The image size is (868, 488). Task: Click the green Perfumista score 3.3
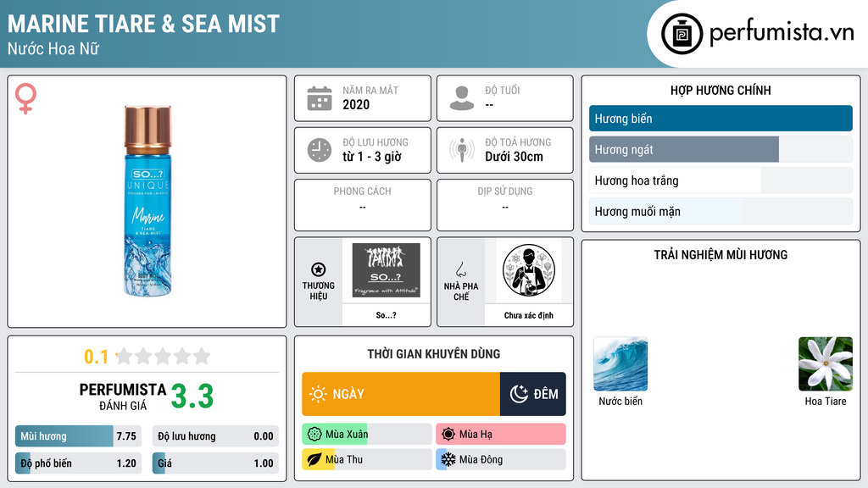tap(192, 396)
